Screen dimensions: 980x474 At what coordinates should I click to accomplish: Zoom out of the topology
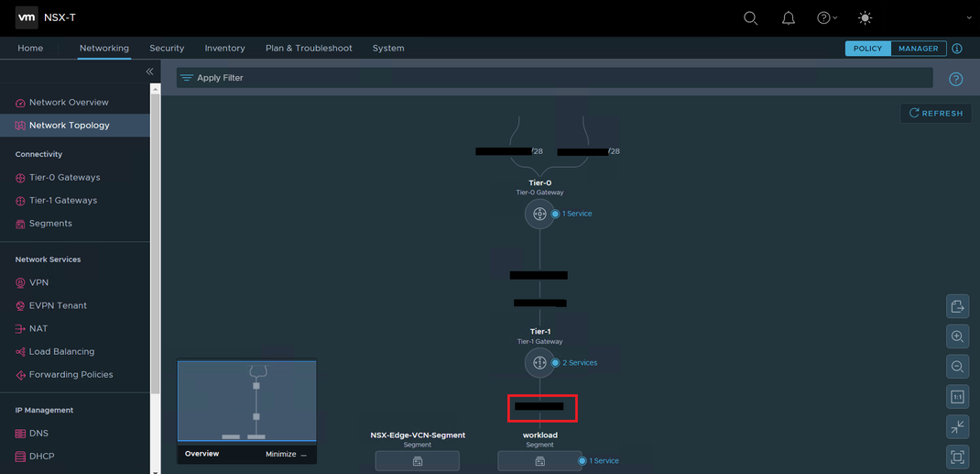point(957,367)
